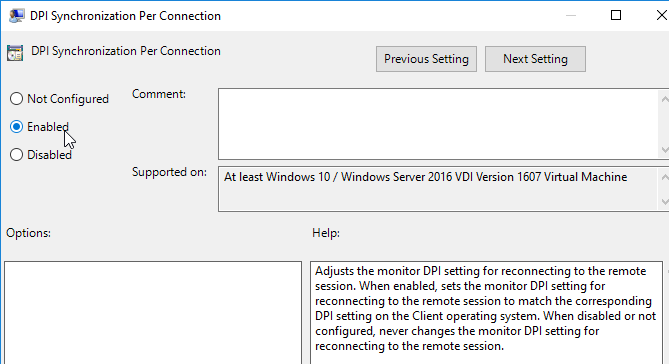This screenshot has width=669, height=364.
Task: Click the Enabled label text
Action: [48, 127]
